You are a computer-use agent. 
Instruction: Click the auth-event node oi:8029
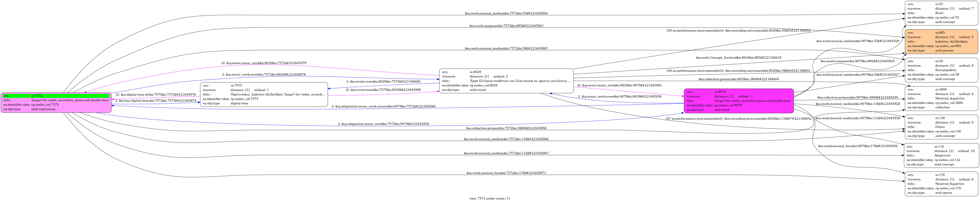pyautogui.click(x=506, y=81)
